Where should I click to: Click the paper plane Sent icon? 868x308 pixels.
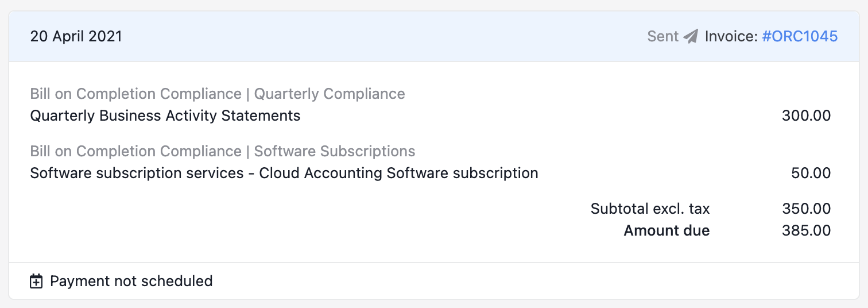coord(691,37)
